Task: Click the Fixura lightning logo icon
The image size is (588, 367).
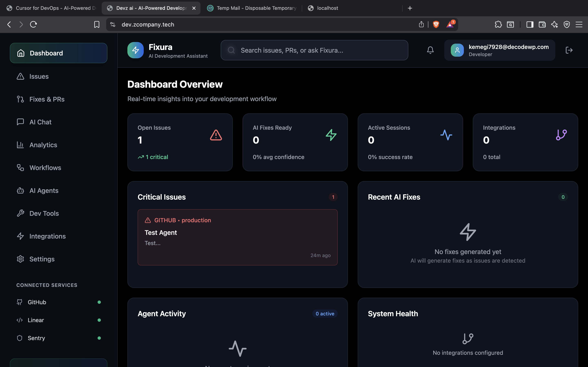Action: pyautogui.click(x=136, y=50)
